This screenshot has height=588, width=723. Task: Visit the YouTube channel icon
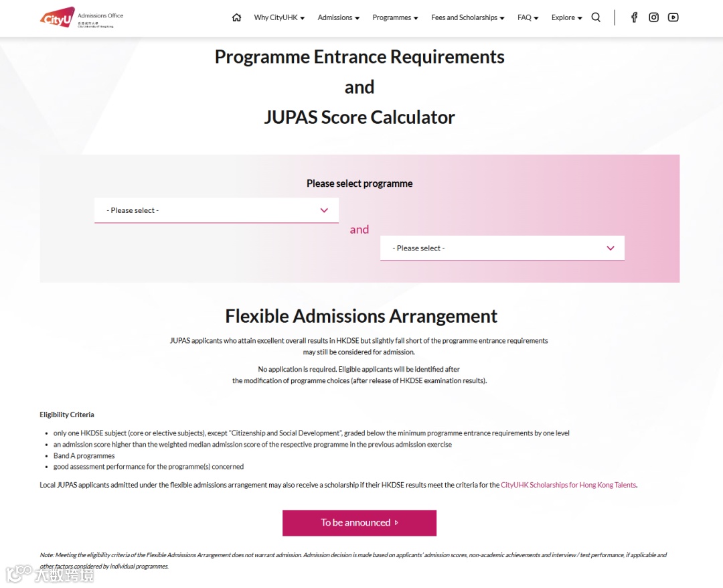[x=673, y=17]
